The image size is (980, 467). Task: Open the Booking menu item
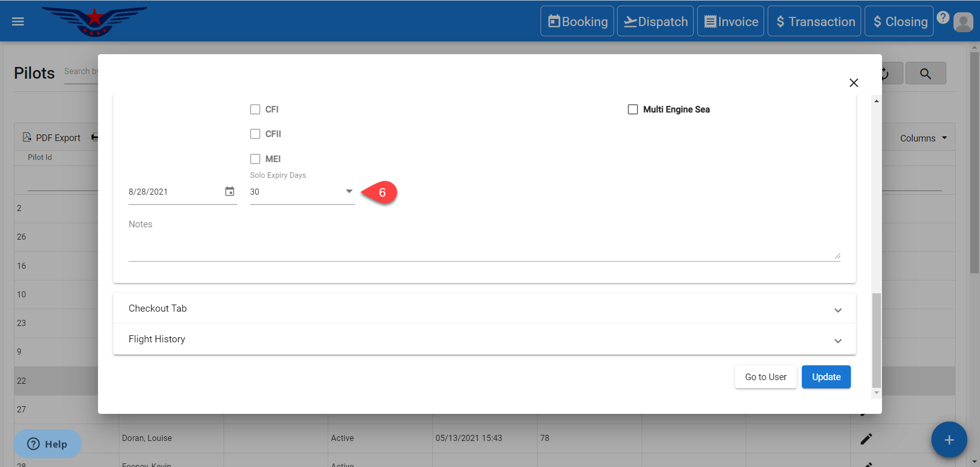(x=577, y=21)
